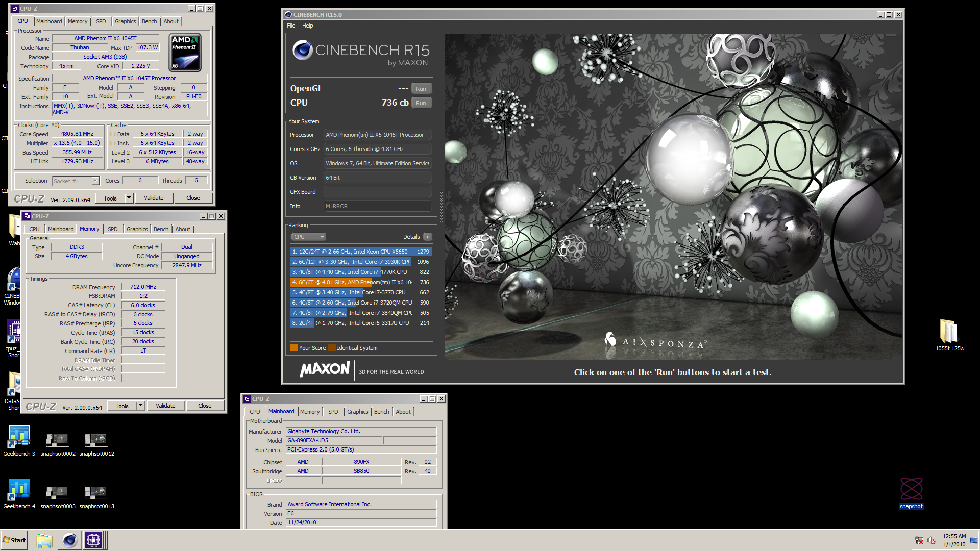Click motherboard model GA-890FXA-UD5 field
Screen dimensions: 980x551
(x=334, y=440)
